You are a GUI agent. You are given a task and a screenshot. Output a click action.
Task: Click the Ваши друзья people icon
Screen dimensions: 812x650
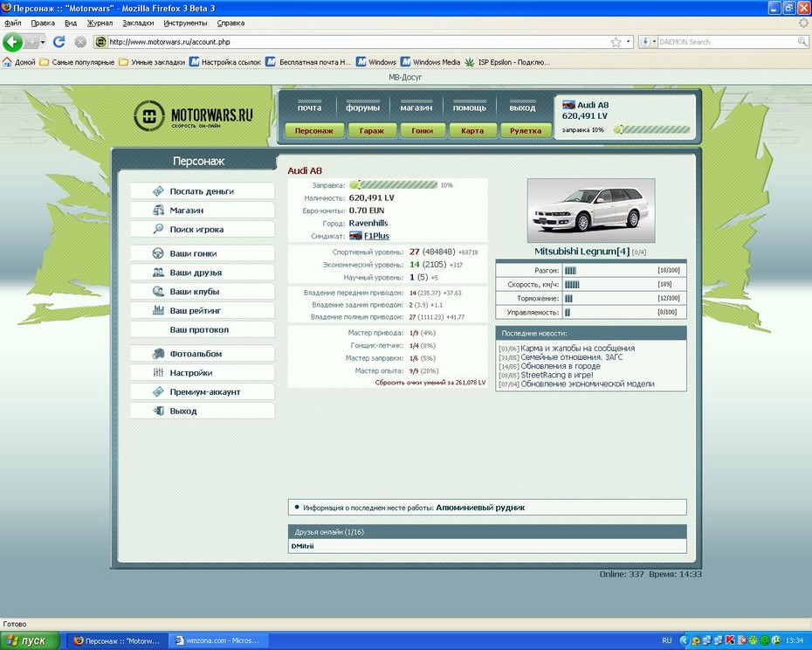tap(158, 272)
